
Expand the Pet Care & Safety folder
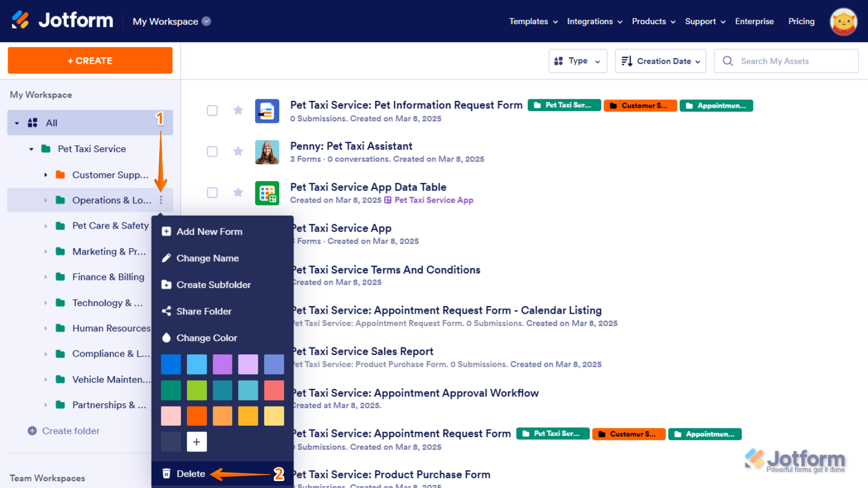click(46, 226)
